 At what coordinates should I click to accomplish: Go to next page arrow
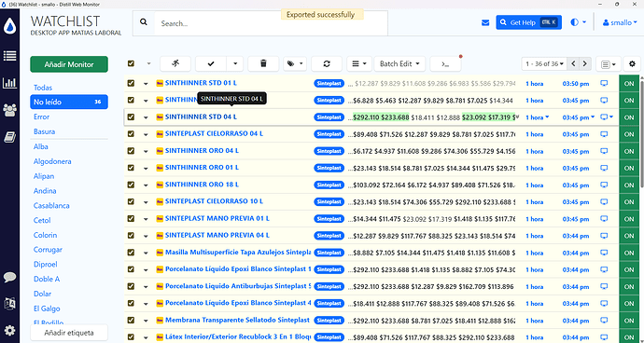pos(585,63)
